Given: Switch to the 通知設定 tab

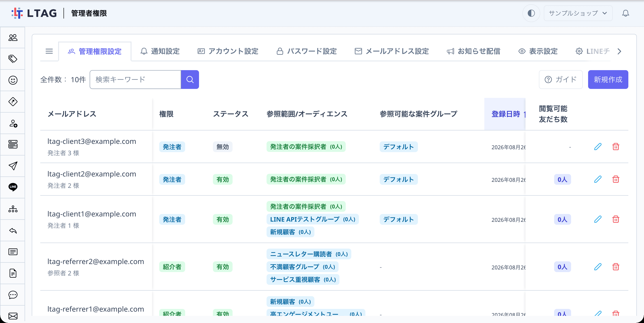Looking at the screenshot, I should 160,51.
